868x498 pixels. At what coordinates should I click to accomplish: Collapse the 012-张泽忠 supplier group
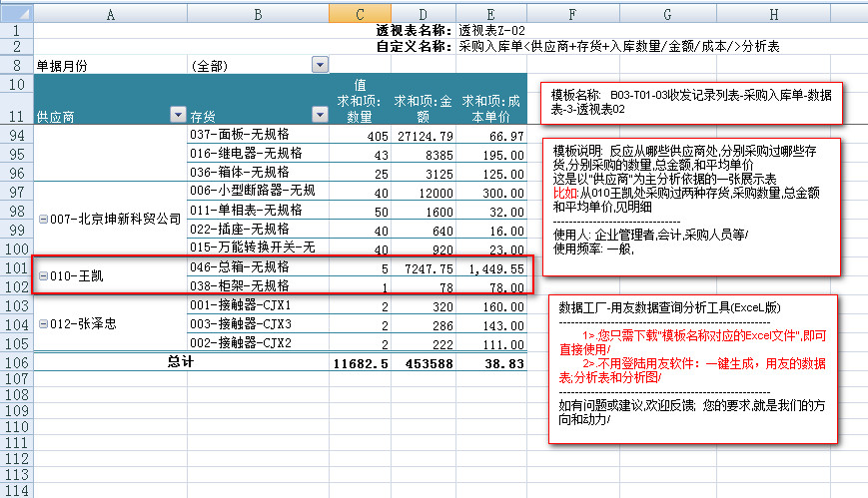42,324
